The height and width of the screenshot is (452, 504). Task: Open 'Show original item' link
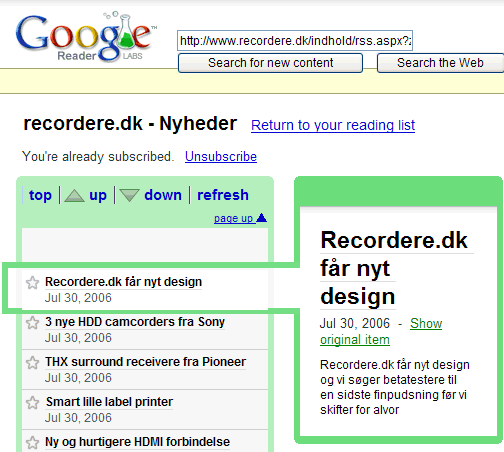pyautogui.click(x=381, y=331)
